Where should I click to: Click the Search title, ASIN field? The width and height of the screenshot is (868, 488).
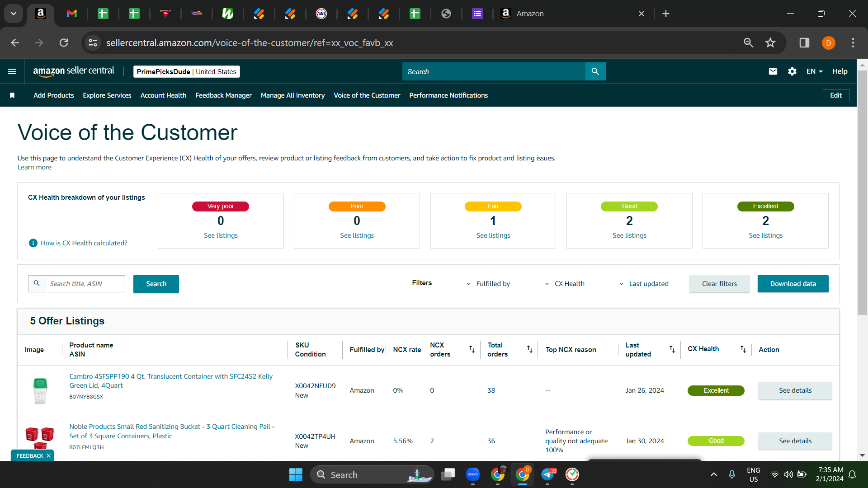pos(85,284)
